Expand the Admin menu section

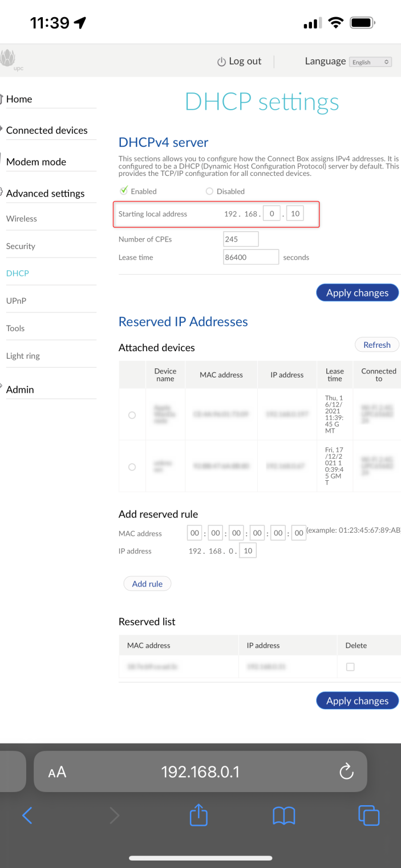pos(20,389)
